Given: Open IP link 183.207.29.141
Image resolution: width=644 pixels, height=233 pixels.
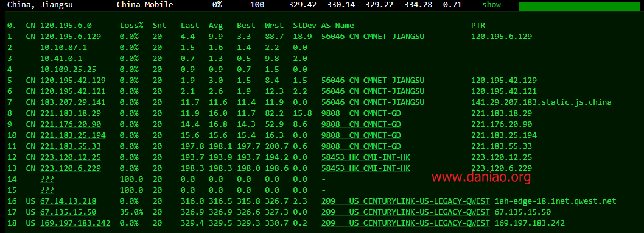Looking at the screenshot, I should coord(72,102).
